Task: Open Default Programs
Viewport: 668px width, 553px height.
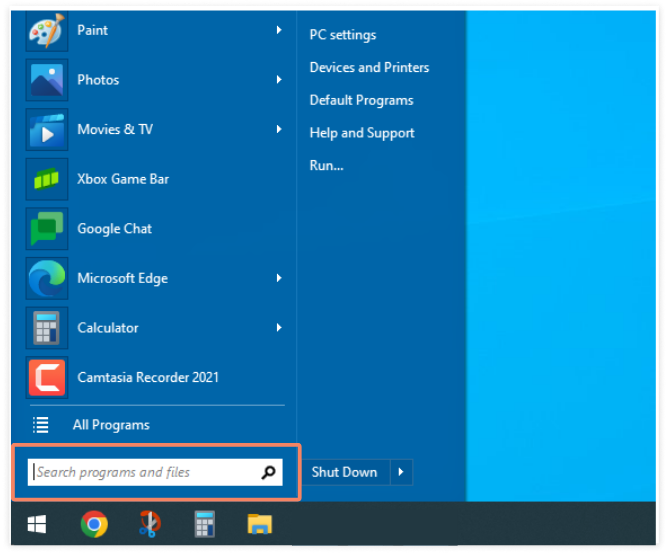Action: coord(362,101)
